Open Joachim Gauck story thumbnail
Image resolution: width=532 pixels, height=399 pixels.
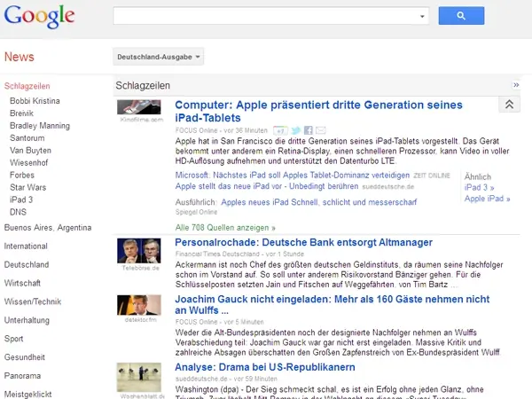tap(139, 305)
